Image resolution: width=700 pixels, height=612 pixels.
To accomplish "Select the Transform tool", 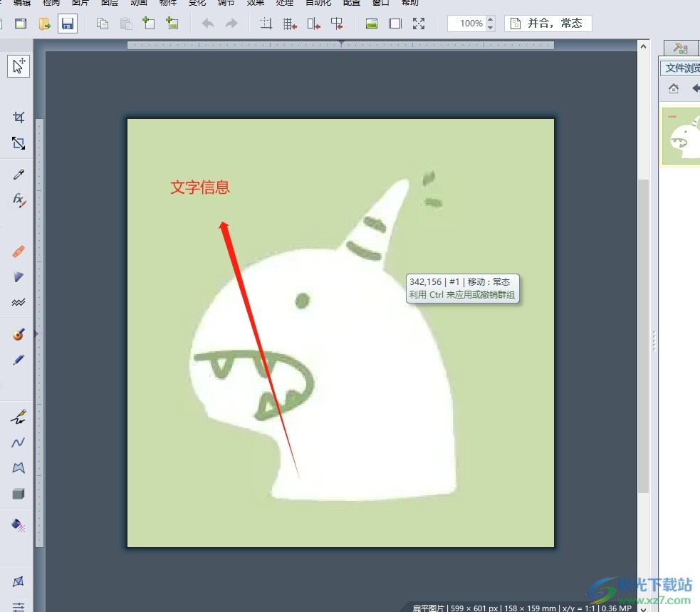I will (19, 143).
